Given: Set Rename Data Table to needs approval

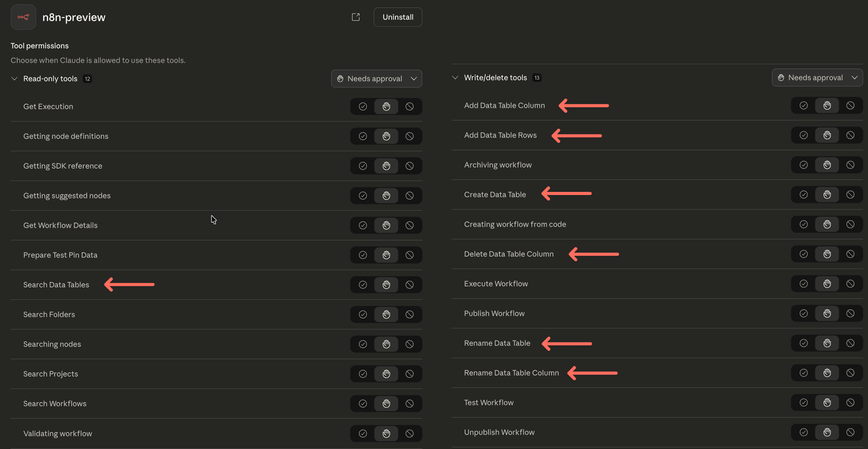Looking at the screenshot, I should [x=827, y=343].
